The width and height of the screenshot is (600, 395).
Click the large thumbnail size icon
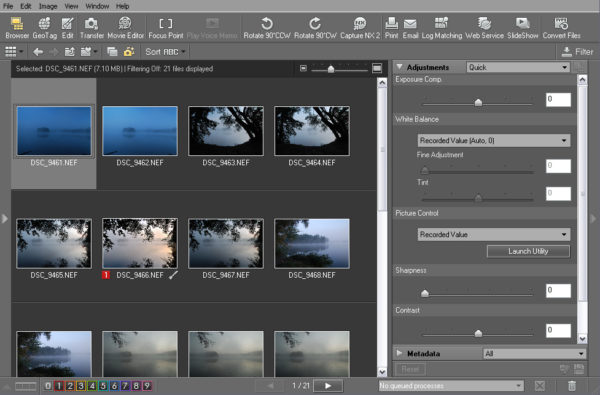coord(377,69)
